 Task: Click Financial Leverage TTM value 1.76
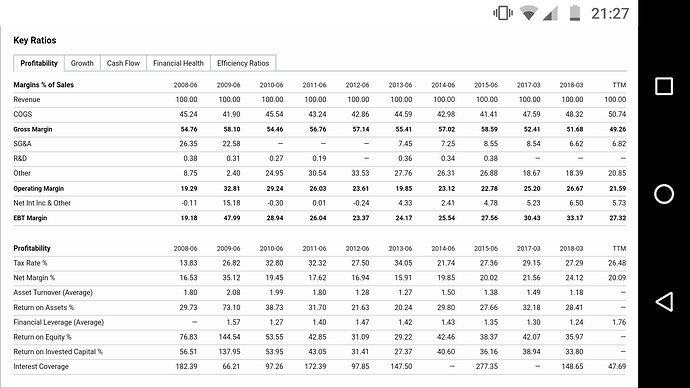point(619,322)
